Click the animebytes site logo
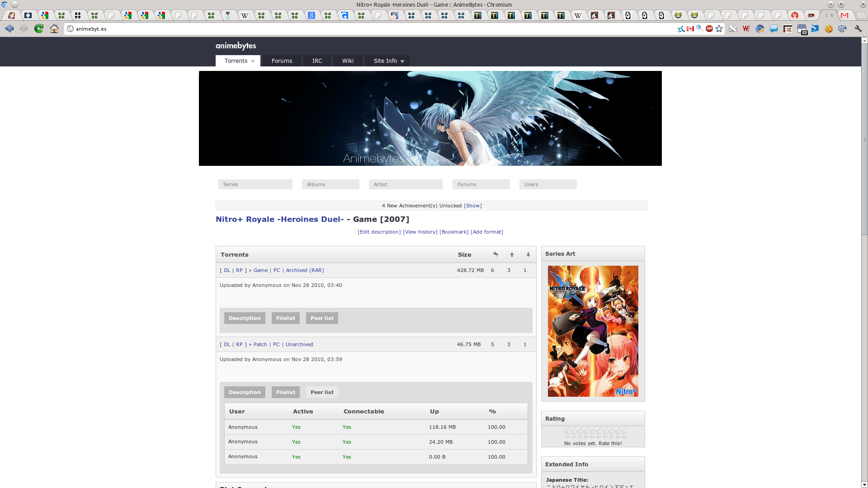Screen dimensions: 868x488 (x=236, y=46)
